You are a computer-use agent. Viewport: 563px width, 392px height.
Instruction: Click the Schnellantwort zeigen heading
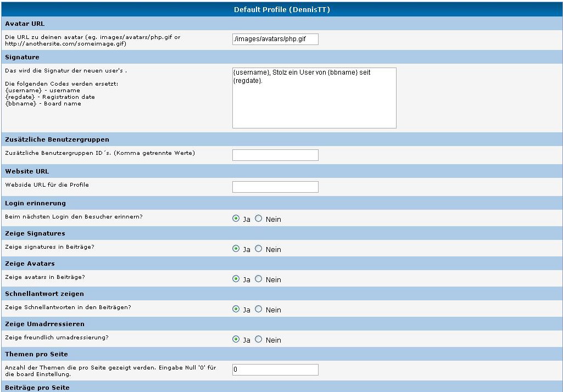click(44, 294)
